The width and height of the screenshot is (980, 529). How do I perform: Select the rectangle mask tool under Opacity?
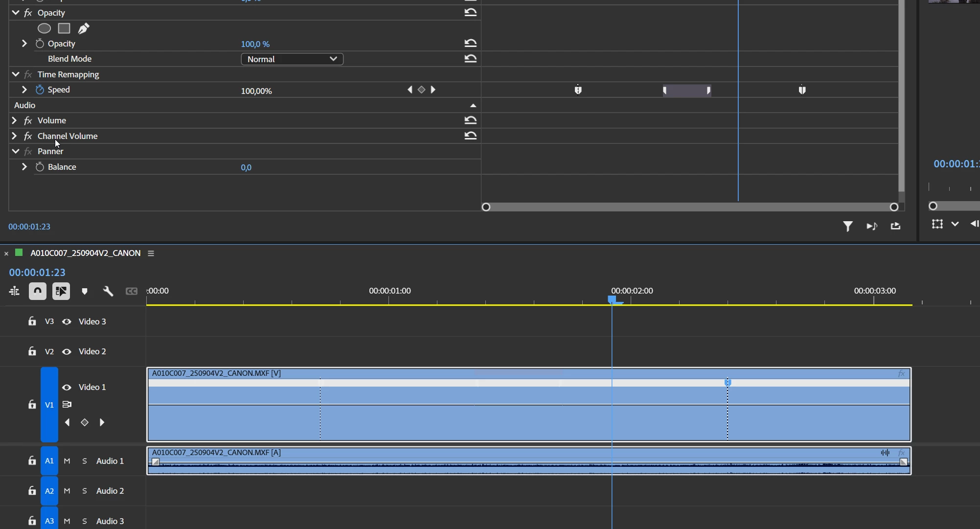click(x=64, y=28)
